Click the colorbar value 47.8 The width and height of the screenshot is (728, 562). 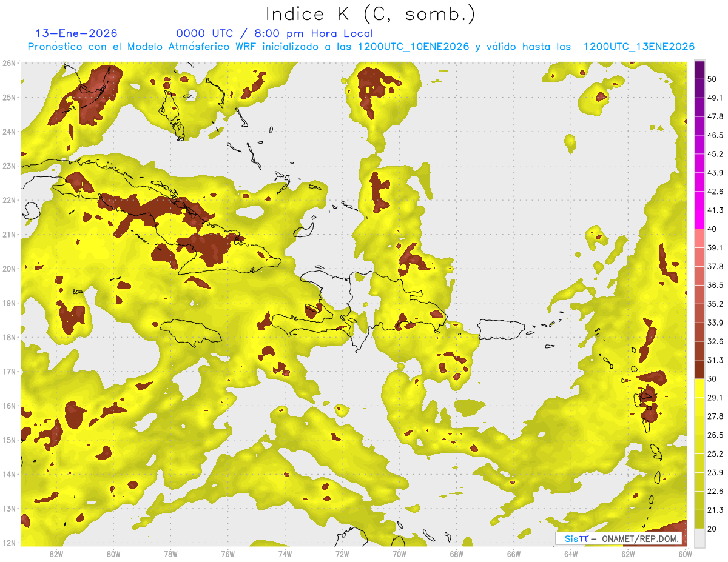pos(715,116)
